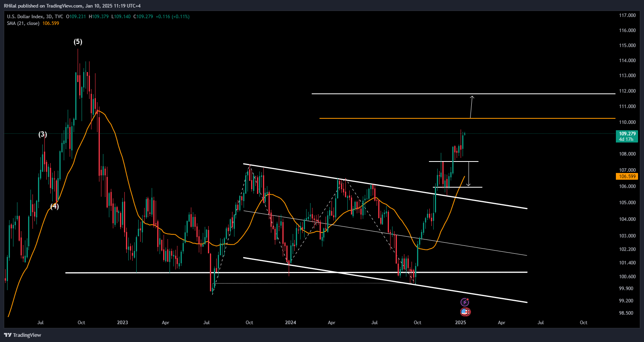644x342 pixels.
Task: Click the high value H109.379
Action: (99, 17)
